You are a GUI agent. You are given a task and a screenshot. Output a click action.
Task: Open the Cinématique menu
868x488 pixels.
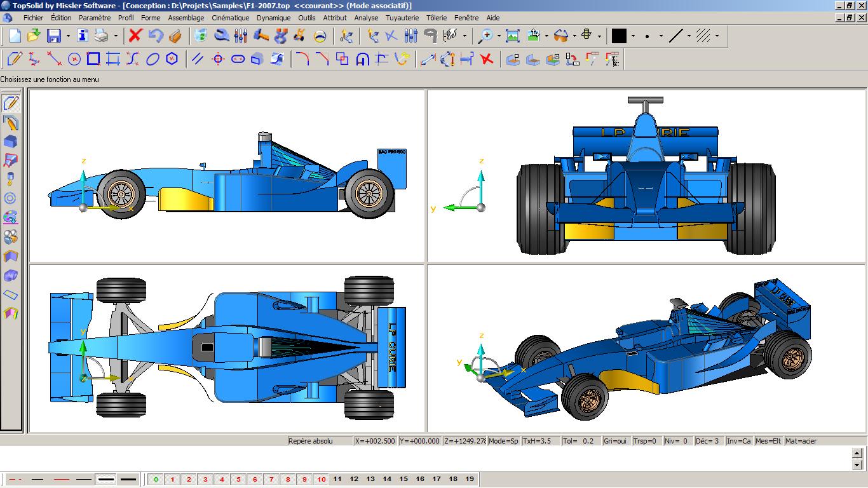231,18
